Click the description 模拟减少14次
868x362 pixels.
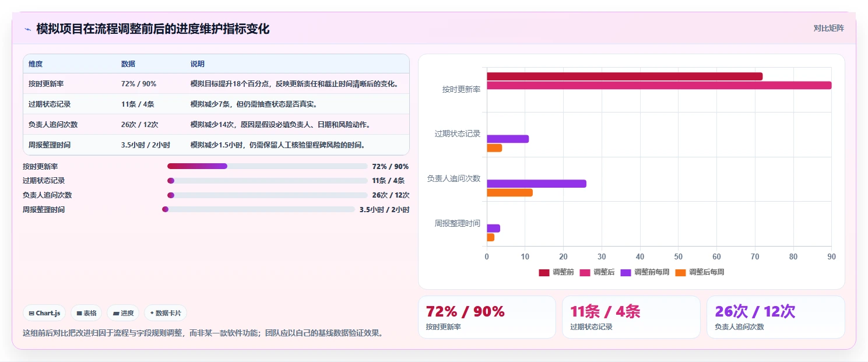click(280, 125)
